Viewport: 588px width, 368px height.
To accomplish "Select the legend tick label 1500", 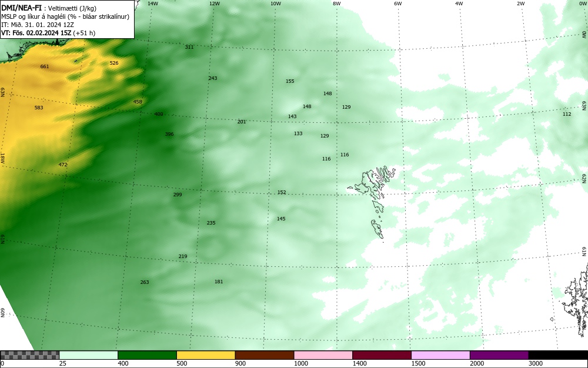I will point(418,363).
